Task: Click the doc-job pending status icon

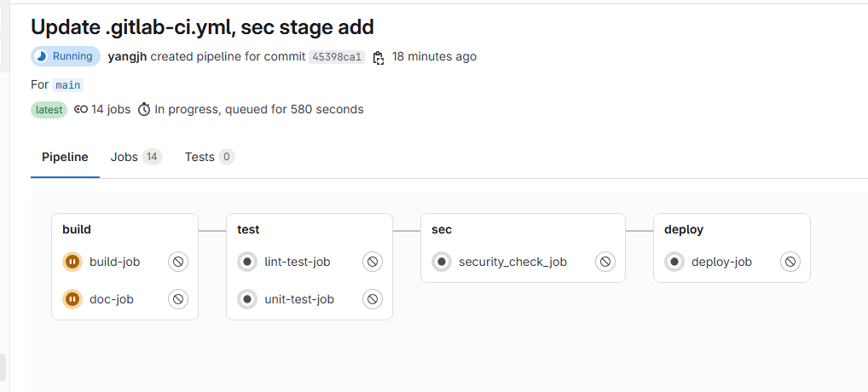Action: point(72,299)
